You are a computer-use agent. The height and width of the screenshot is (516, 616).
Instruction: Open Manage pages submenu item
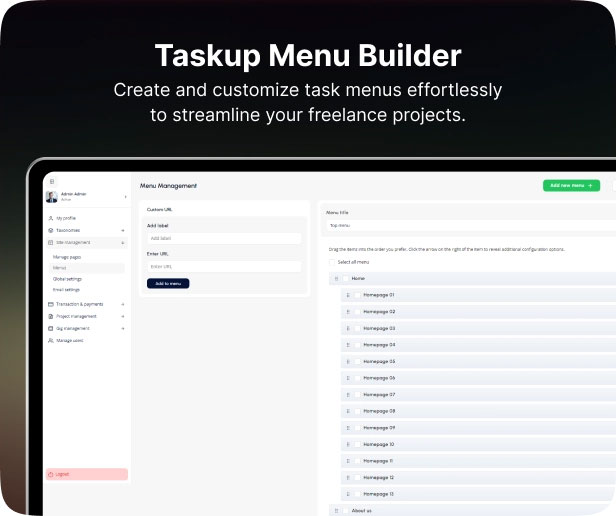67,257
